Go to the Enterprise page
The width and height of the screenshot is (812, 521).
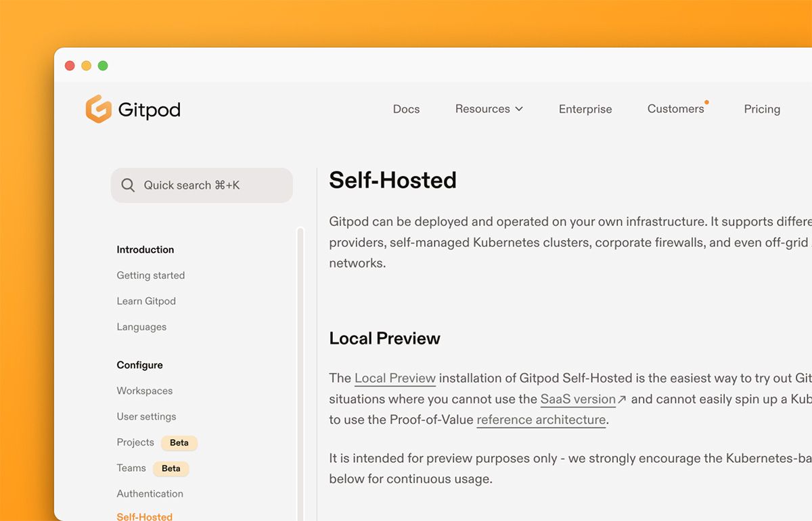(x=585, y=109)
